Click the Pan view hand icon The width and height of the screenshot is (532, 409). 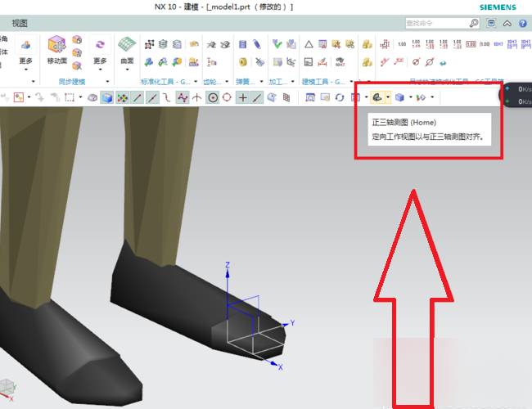click(325, 97)
